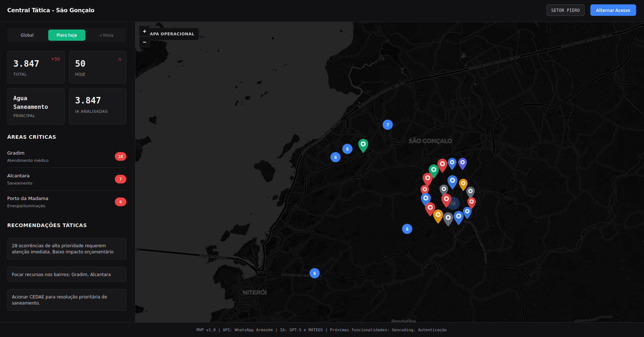Select red pin overlapping the 18 circle

[446, 200]
